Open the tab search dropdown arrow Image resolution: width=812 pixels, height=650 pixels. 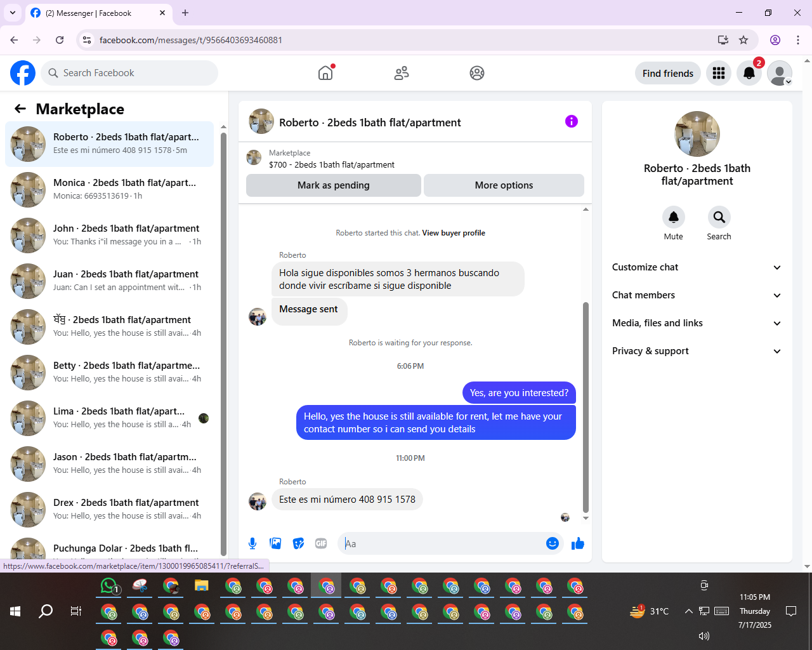[x=13, y=13]
